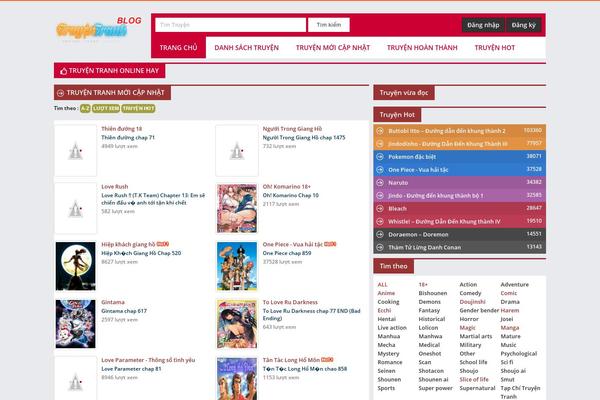Open JindoDinho Đường Dẫn Đến Khung Thành III
600x400 pixels.
[448, 144]
